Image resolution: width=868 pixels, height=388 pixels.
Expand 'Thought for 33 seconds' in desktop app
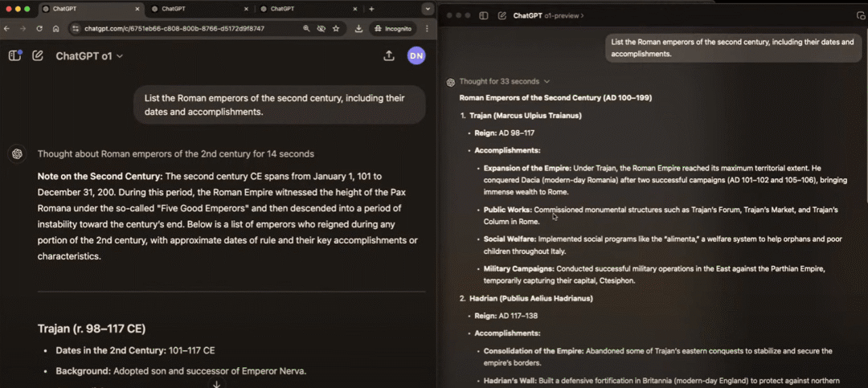(504, 81)
